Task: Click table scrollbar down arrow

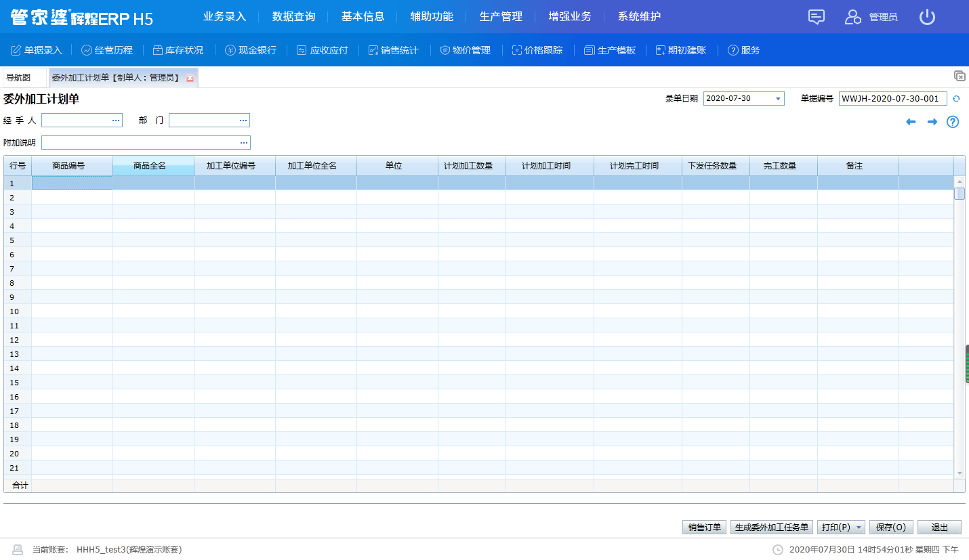Action: tap(960, 473)
